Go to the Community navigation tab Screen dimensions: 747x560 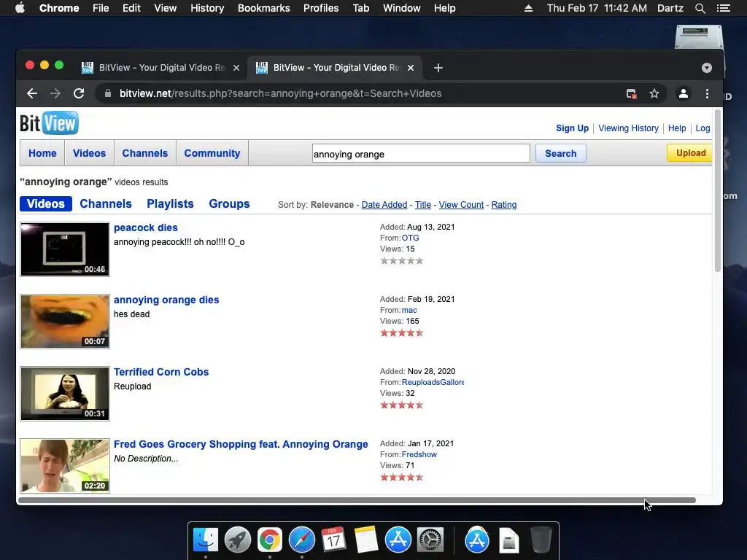(x=212, y=153)
